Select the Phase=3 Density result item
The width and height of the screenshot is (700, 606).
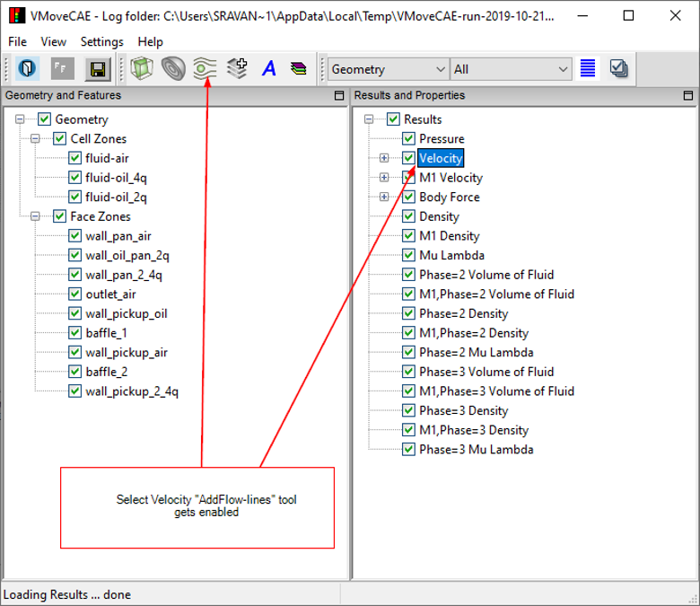463,411
